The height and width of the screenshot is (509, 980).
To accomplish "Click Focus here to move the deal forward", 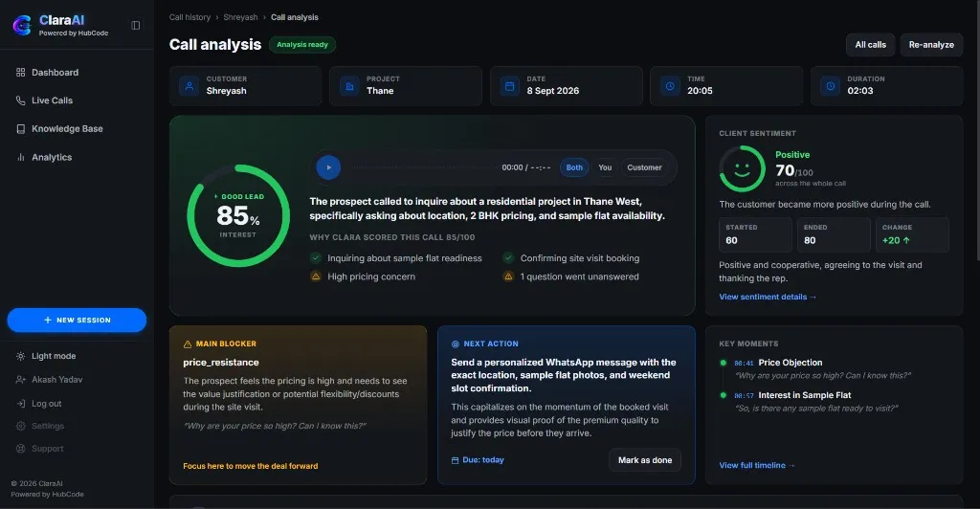I will point(250,466).
